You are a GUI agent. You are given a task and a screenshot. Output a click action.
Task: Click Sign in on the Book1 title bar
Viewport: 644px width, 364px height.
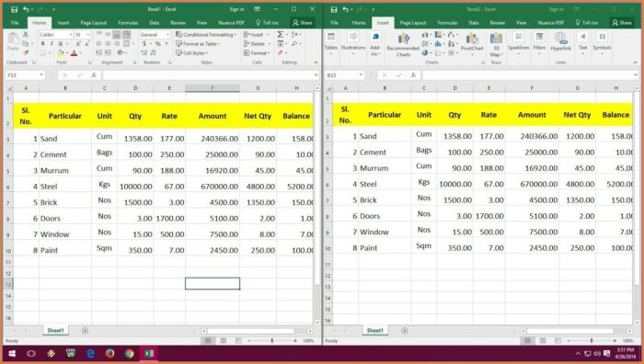pos(236,9)
